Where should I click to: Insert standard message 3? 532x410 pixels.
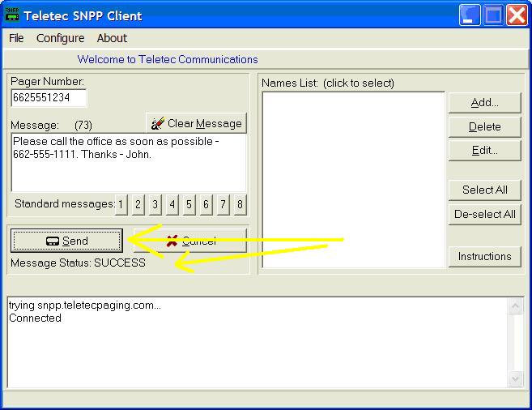tap(155, 205)
